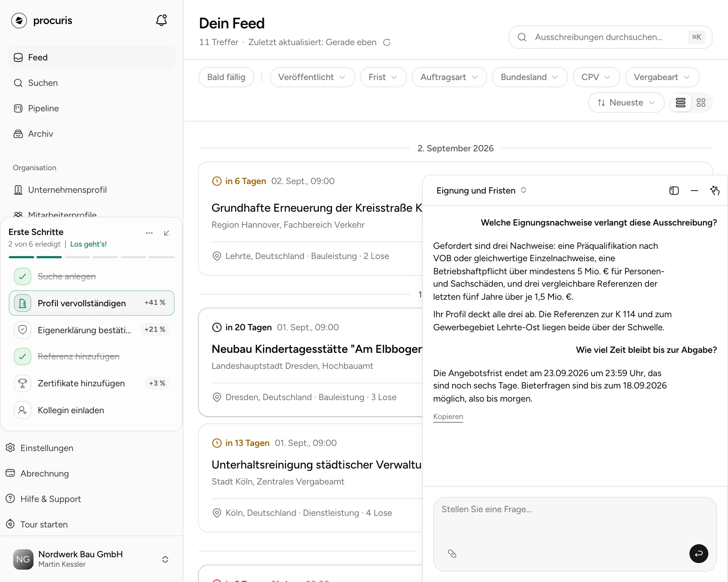Click the Los geht's! link
Screen dimensions: 728x582
pos(88,244)
